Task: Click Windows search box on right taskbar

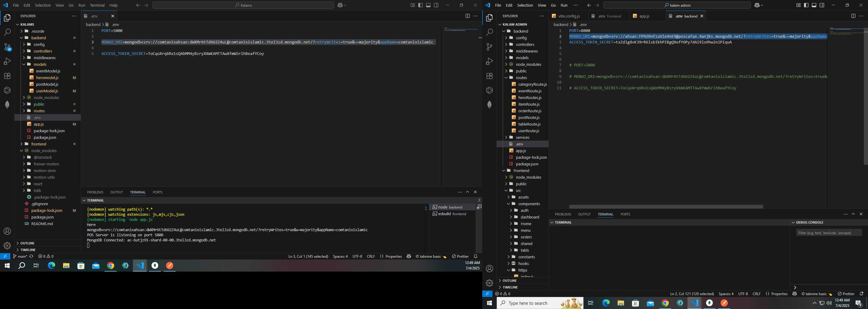Action: (540, 303)
